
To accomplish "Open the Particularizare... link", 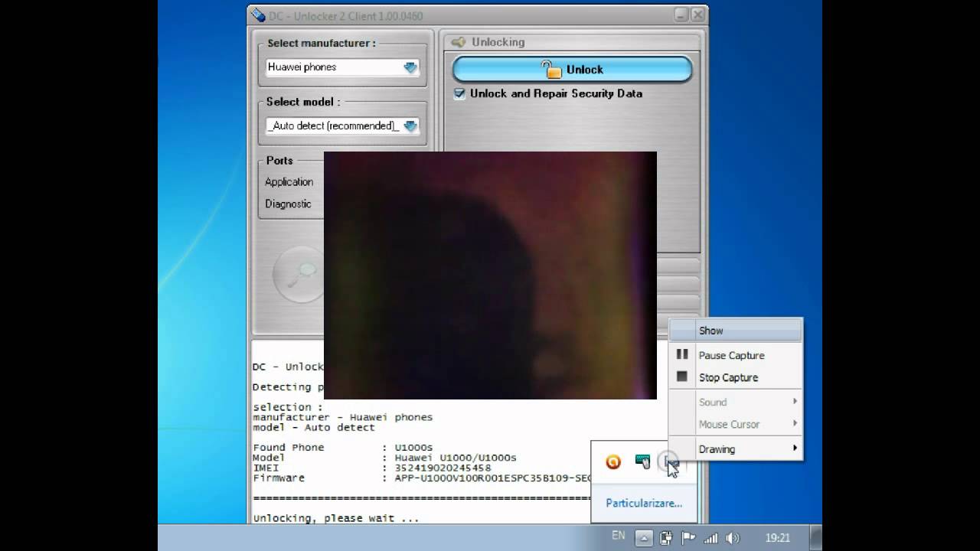I will click(x=644, y=503).
